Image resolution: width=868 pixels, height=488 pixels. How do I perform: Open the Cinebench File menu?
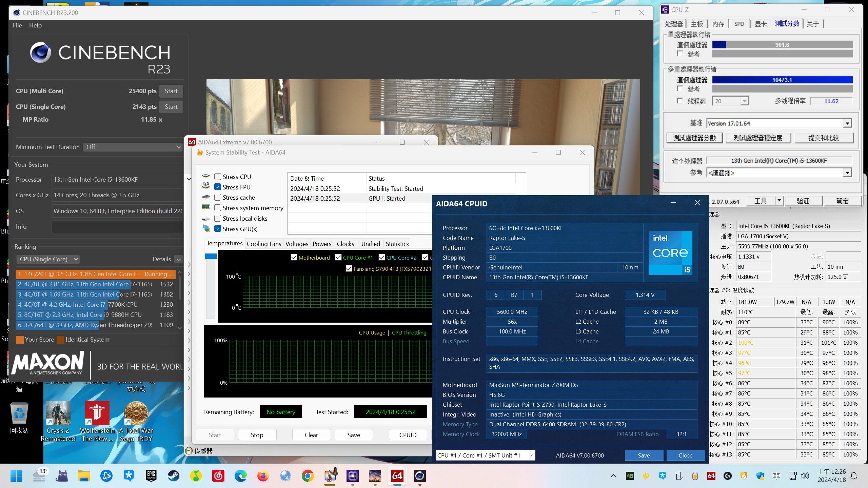(17, 25)
